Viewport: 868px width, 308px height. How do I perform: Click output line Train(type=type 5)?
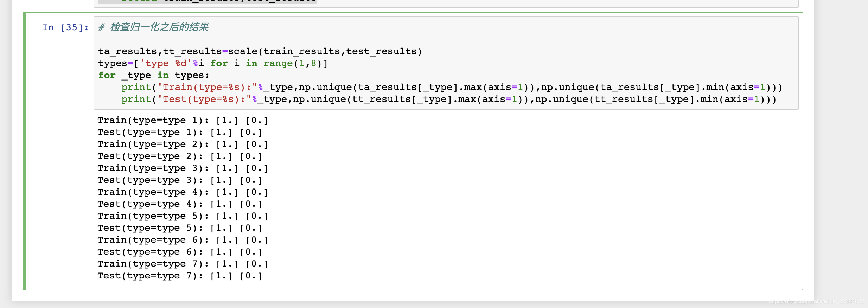183,216
